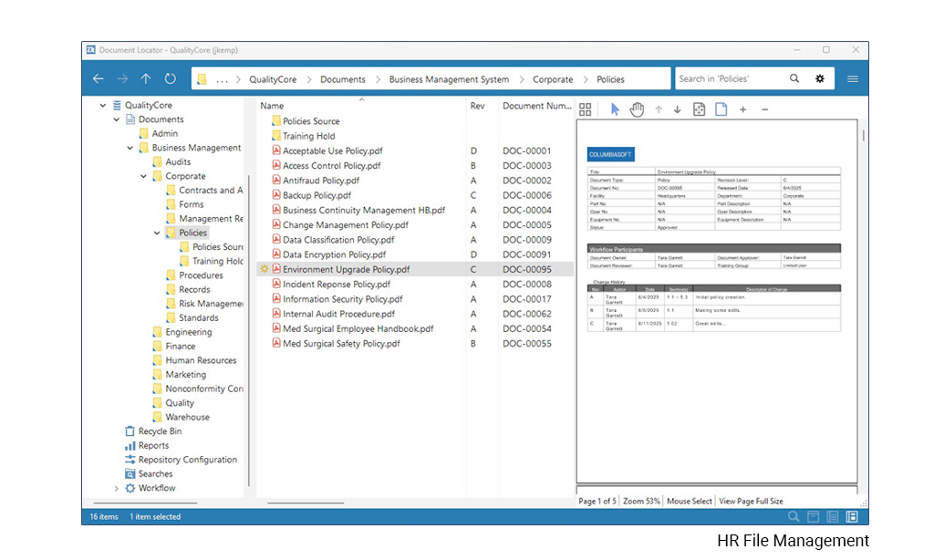Select the Business Management System breadcrumb
The height and width of the screenshot is (560, 934).
click(x=449, y=79)
